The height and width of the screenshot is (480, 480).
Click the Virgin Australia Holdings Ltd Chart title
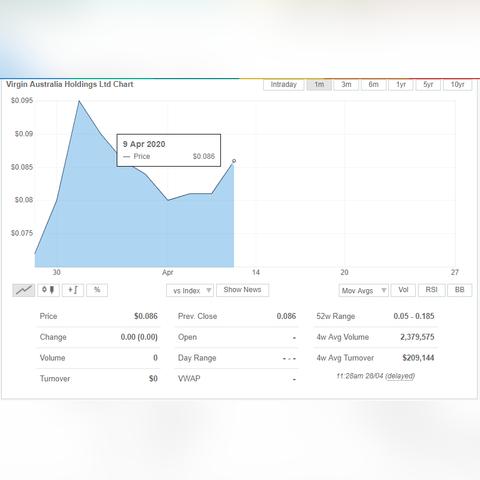[70, 84]
